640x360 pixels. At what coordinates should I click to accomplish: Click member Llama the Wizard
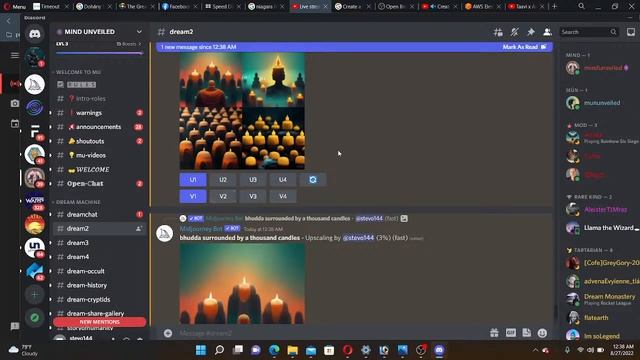pyautogui.click(x=602, y=228)
